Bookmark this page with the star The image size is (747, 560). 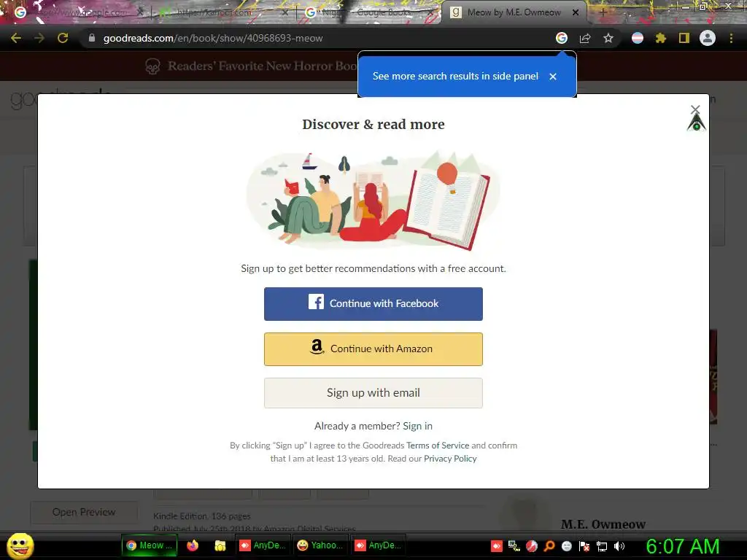point(608,38)
